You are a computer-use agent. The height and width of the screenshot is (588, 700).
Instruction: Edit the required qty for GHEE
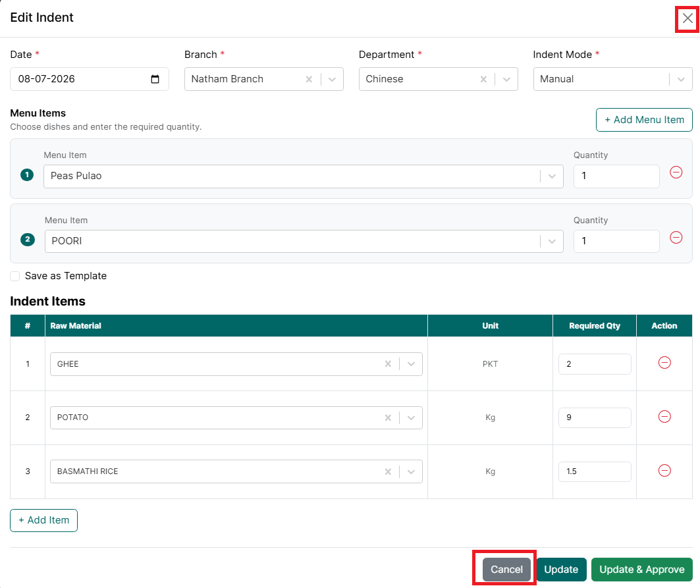point(595,364)
